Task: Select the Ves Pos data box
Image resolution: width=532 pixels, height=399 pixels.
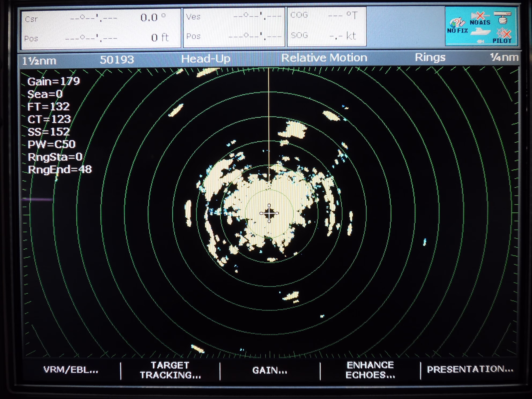Action: pos(234,27)
